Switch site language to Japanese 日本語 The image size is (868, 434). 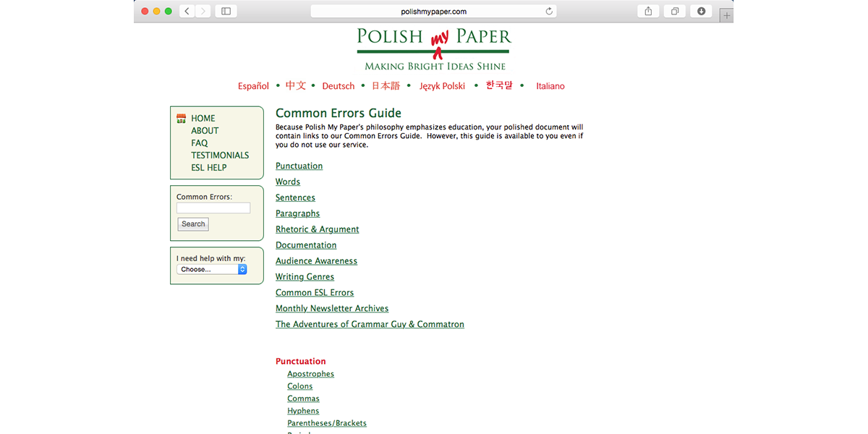pos(386,85)
